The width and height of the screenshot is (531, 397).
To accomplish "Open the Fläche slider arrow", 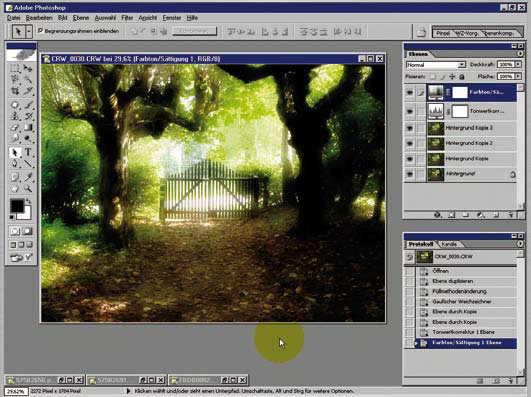I will (518, 77).
